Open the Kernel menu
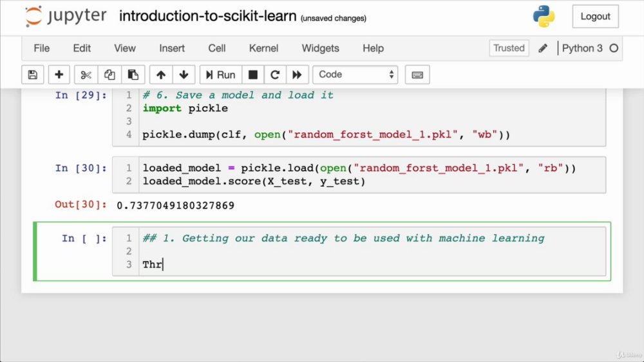This screenshot has width=644, height=362. (x=263, y=48)
